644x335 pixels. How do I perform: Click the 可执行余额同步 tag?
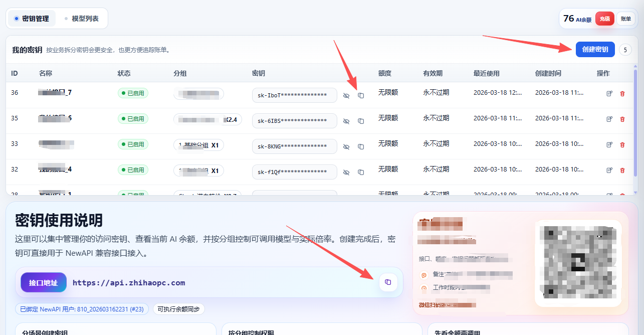[x=178, y=309]
